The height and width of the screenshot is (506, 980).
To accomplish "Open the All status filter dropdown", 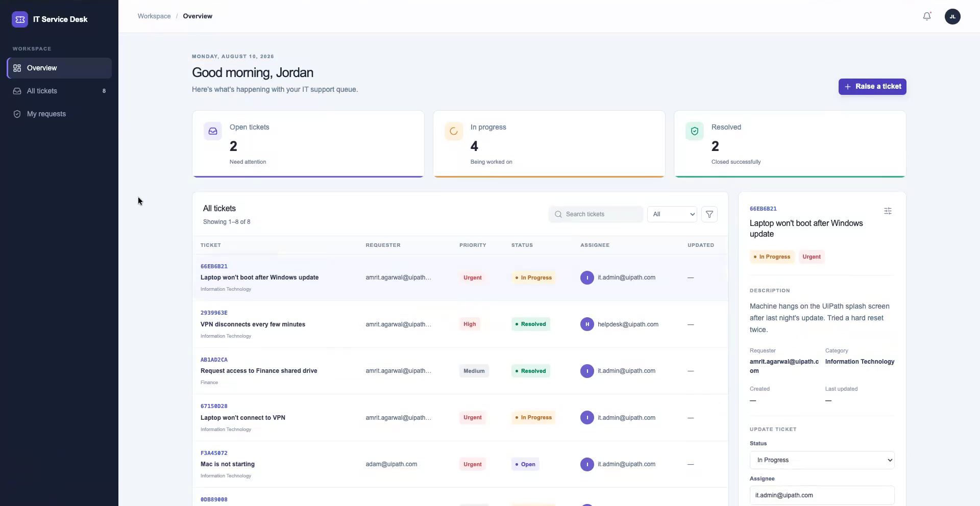I will tap(672, 214).
